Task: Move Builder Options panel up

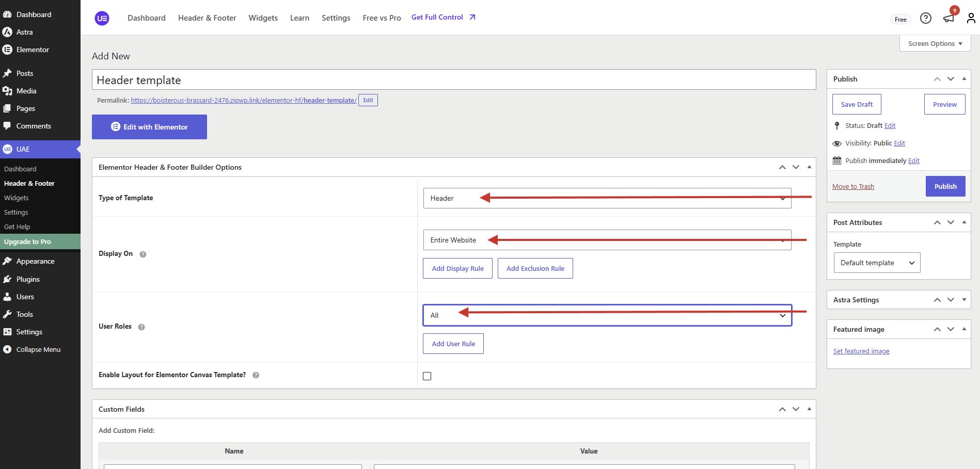Action: pos(782,167)
